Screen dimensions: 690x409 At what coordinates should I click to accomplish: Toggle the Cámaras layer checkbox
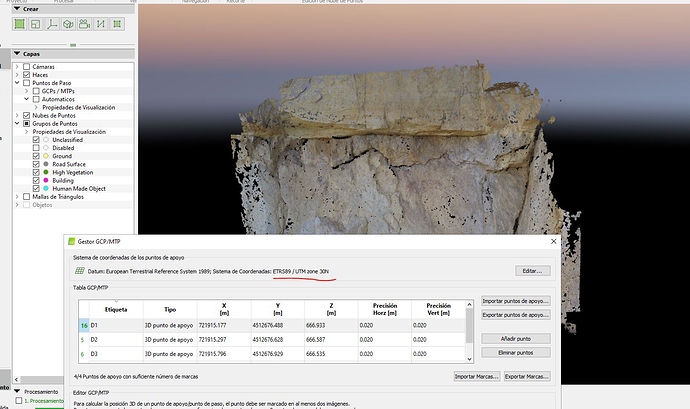point(27,67)
